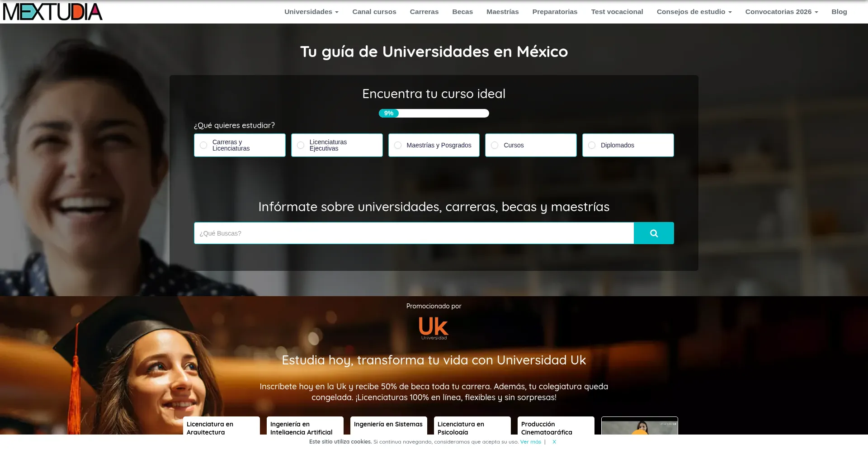Open the Test vocacional menu item
This screenshot has height=449, width=868.
[x=617, y=12]
